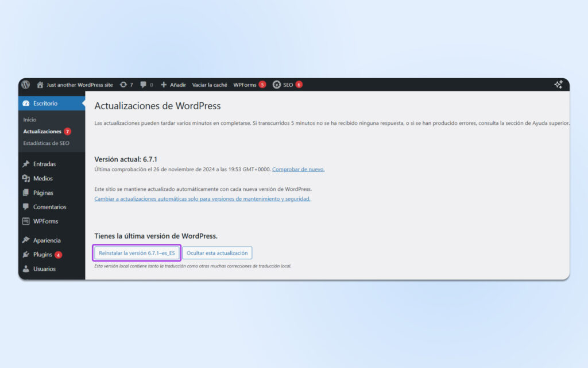This screenshot has width=588, height=368.
Task: Click the Esta versión local contiene note
Action: click(192, 266)
